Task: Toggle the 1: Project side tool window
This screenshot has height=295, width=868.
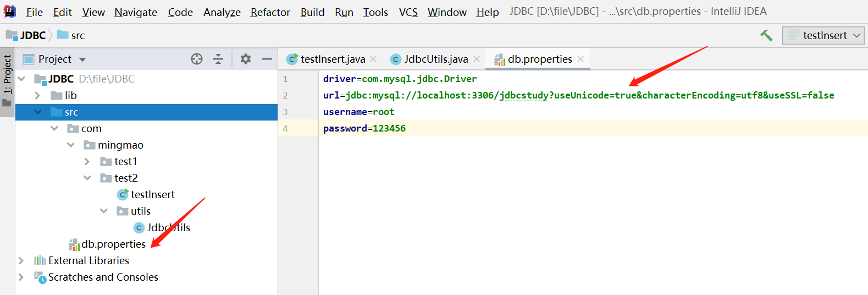Action: 7,81
